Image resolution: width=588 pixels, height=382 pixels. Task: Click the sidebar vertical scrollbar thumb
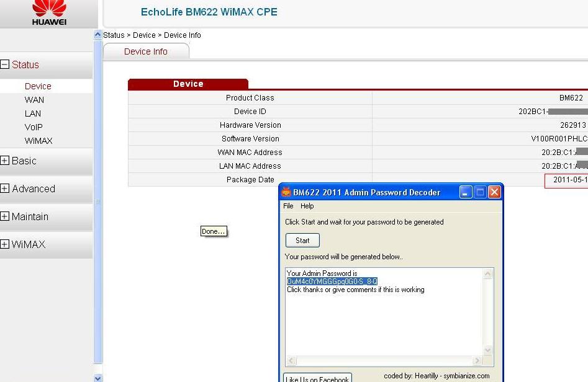(98, 202)
